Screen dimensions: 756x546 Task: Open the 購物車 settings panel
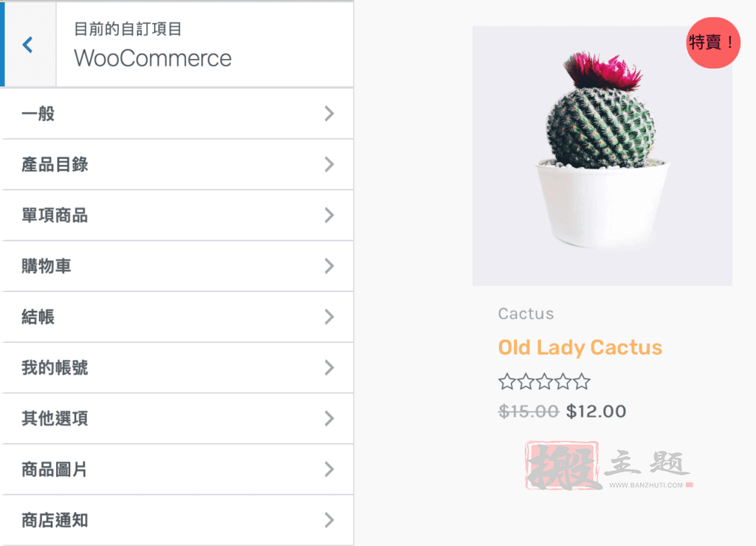177,266
